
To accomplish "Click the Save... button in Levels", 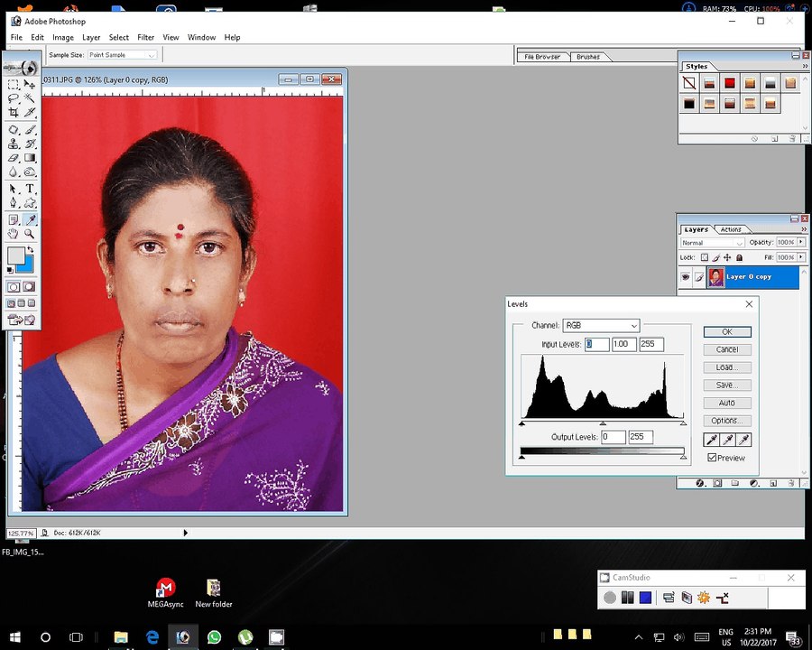I will (x=727, y=385).
